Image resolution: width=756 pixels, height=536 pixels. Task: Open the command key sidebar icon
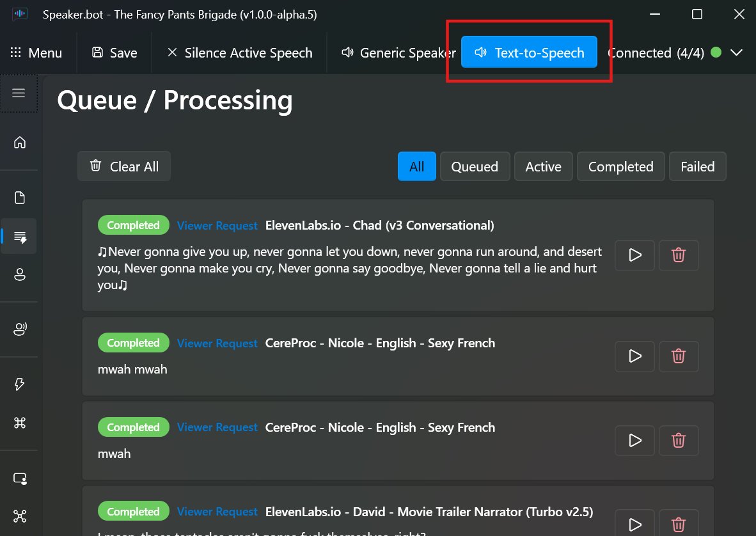pos(20,423)
